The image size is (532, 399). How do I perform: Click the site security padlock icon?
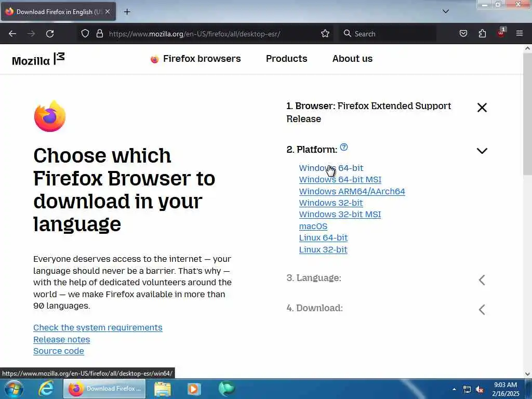(99, 33)
